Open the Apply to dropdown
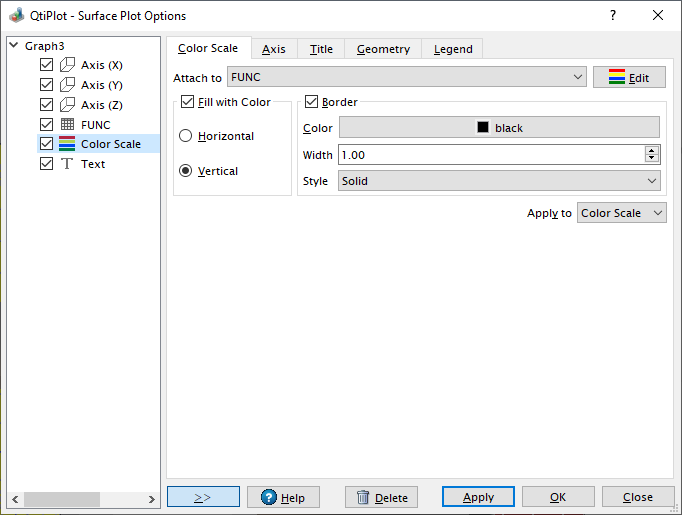This screenshot has height=515, width=682. 621,213
